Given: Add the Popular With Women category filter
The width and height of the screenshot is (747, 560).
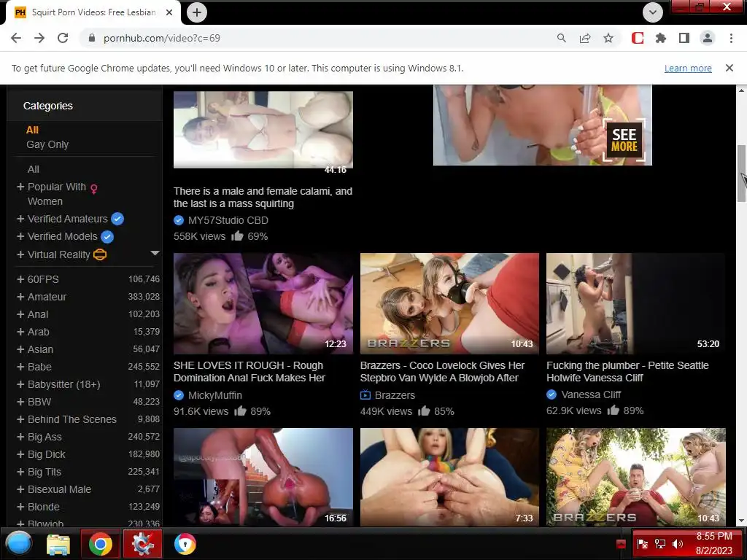Looking at the screenshot, I should (x=20, y=187).
